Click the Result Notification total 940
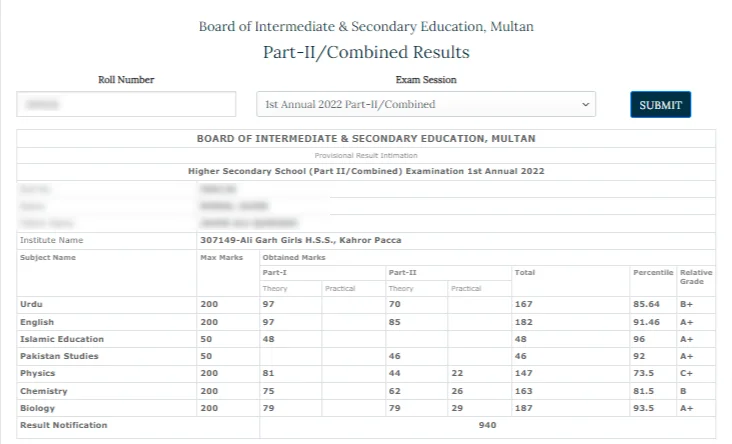732x444 pixels. (487, 425)
